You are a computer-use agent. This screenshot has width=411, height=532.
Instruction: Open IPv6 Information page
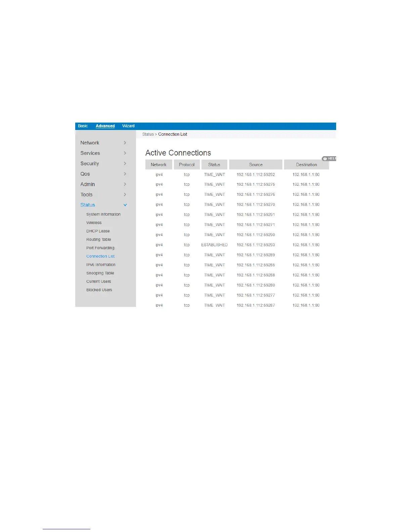point(101,265)
